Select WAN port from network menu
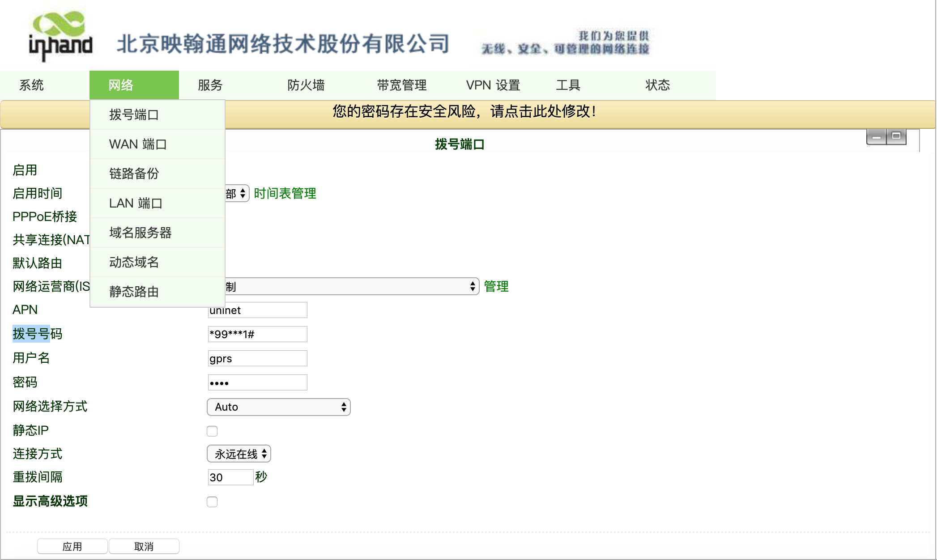The height and width of the screenshot is (560, 937). click(x=138, y=144)
